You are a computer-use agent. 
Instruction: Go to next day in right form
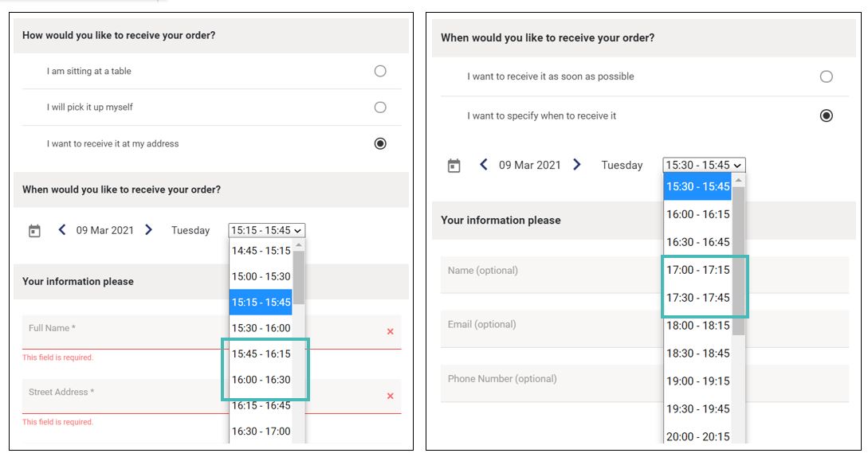click(x=577, y=164)
